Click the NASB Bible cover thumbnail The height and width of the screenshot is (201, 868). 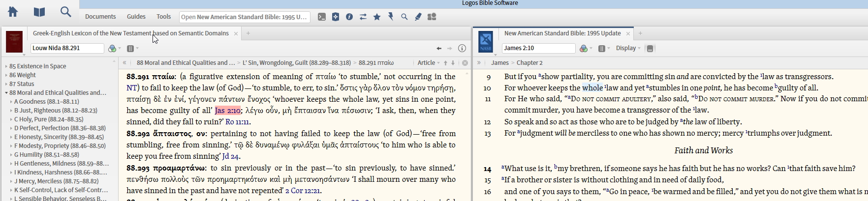(x=486, y=42)
